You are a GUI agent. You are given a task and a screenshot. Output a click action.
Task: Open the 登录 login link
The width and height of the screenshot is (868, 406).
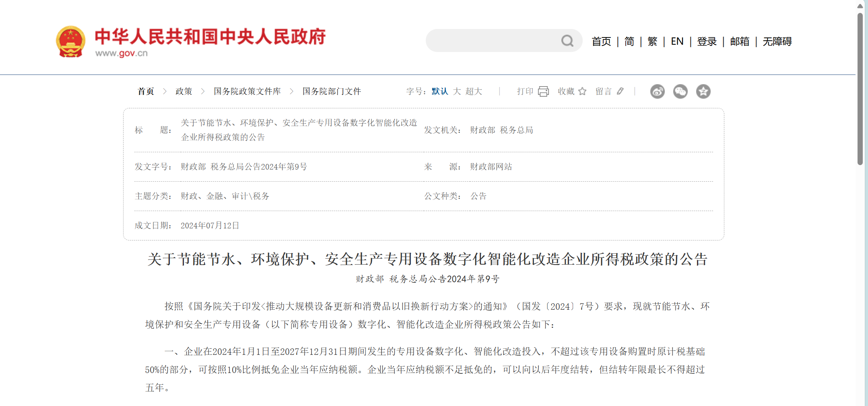[707, 41]
